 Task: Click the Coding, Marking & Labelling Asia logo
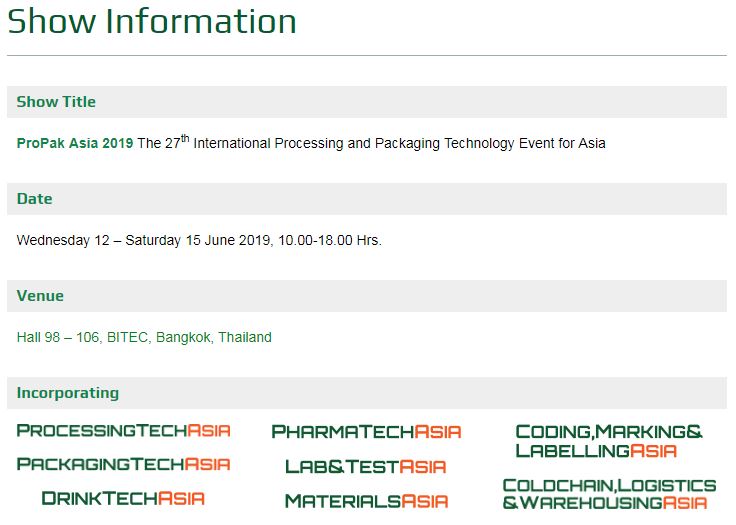(609, 441)
